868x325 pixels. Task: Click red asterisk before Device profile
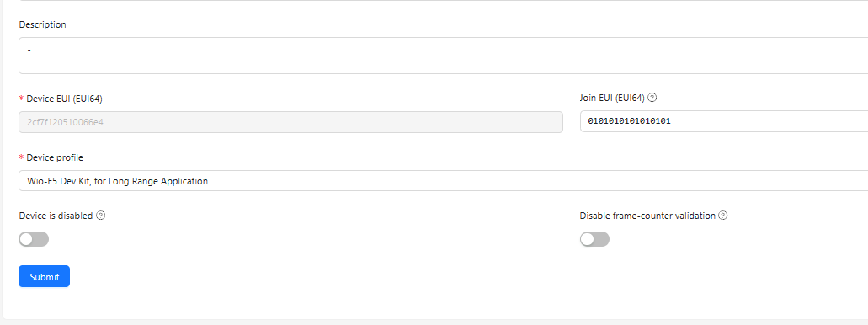pyautogui.click(x=22, y=157)
